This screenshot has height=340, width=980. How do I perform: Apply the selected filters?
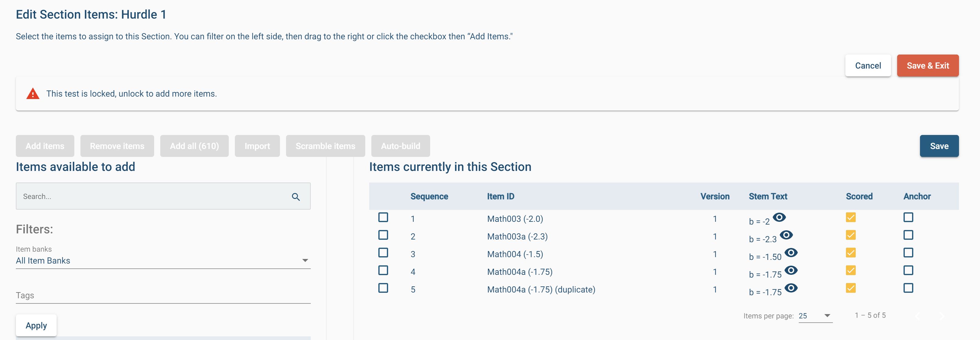[x=36, y=325]
